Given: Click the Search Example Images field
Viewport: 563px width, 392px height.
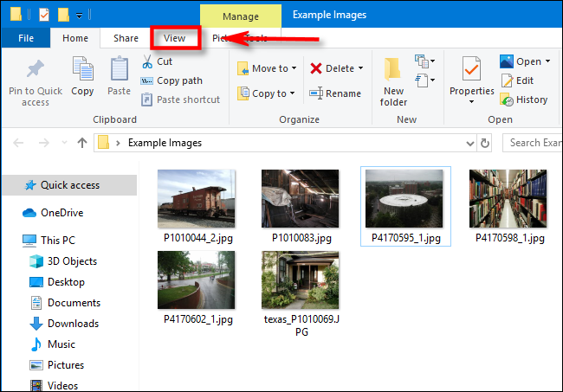Looking at the screenshot, I should (533, 143).
